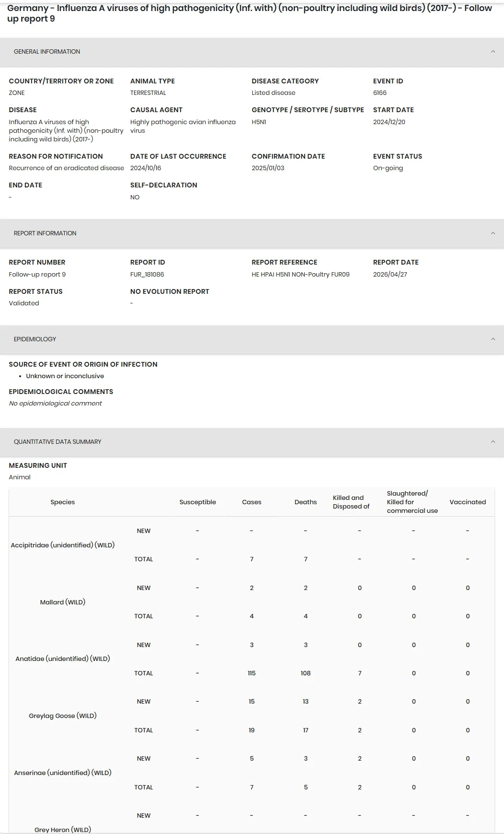Image resolution: width=504 pixels, height=834 pixels.
Task: Click Greylag Goose new cases value 15
Action: (x=252, y=702)
